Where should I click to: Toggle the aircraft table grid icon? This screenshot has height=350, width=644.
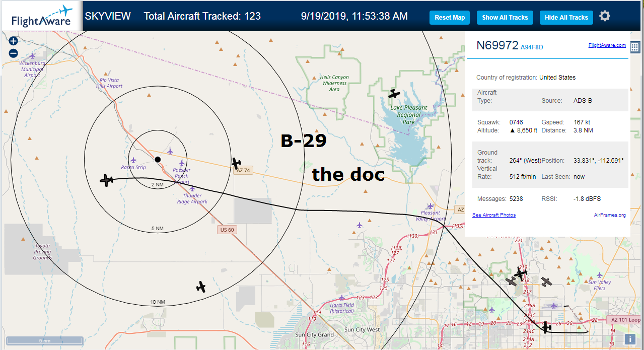coord(634,47)
